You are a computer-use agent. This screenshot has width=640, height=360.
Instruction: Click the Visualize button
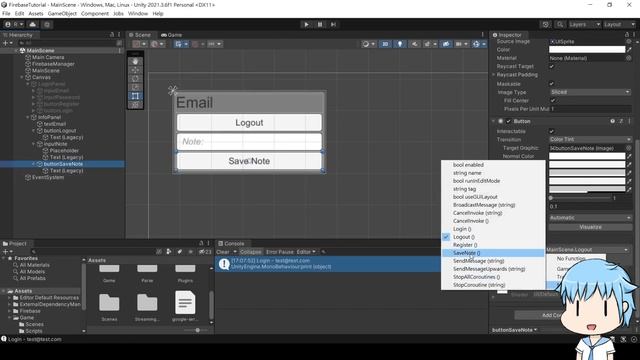(590, 227)
